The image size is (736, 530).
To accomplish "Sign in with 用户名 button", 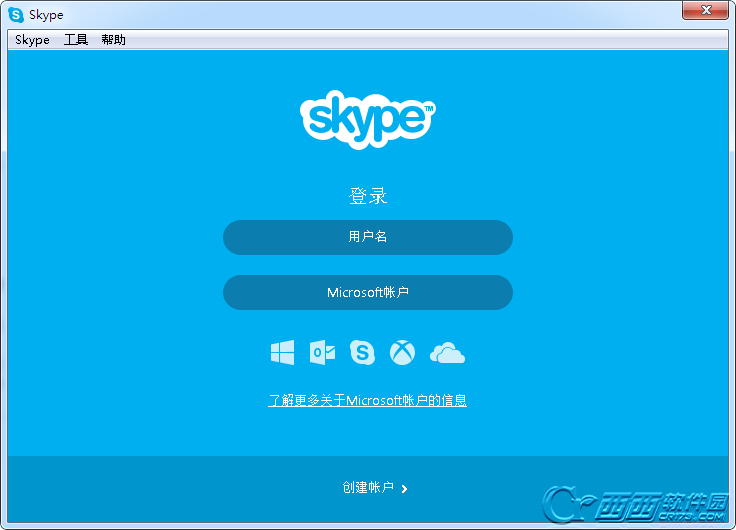I will (368, 238).
